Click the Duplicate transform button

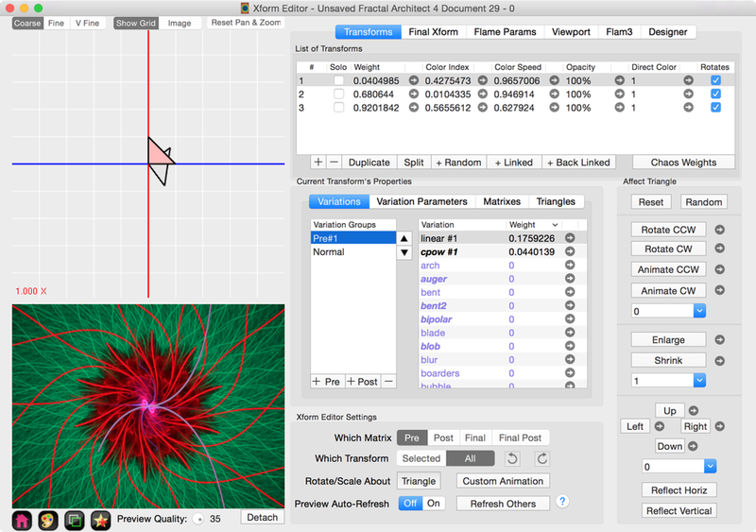[x=369, y=163]
